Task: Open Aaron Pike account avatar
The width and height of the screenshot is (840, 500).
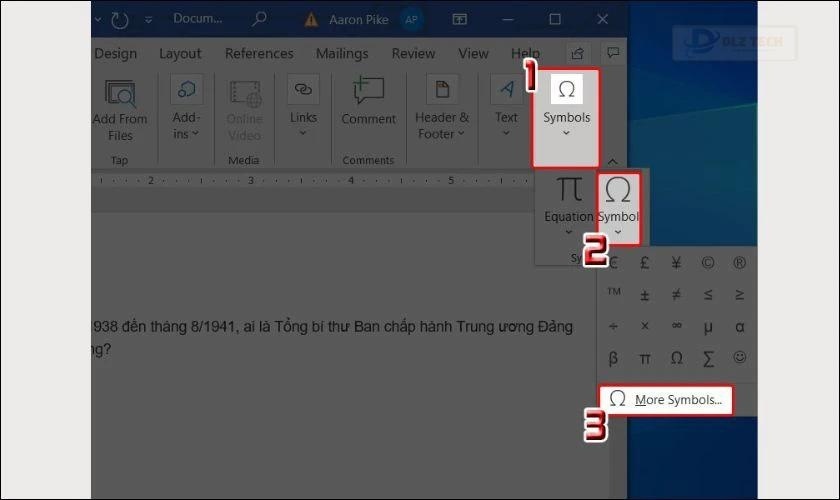Action: (411, 20)
